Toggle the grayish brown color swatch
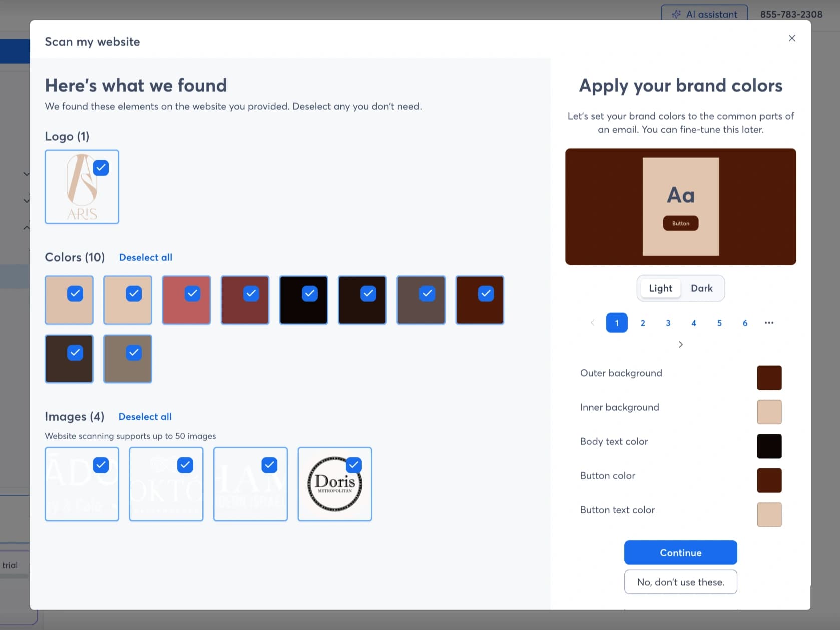 421,300
